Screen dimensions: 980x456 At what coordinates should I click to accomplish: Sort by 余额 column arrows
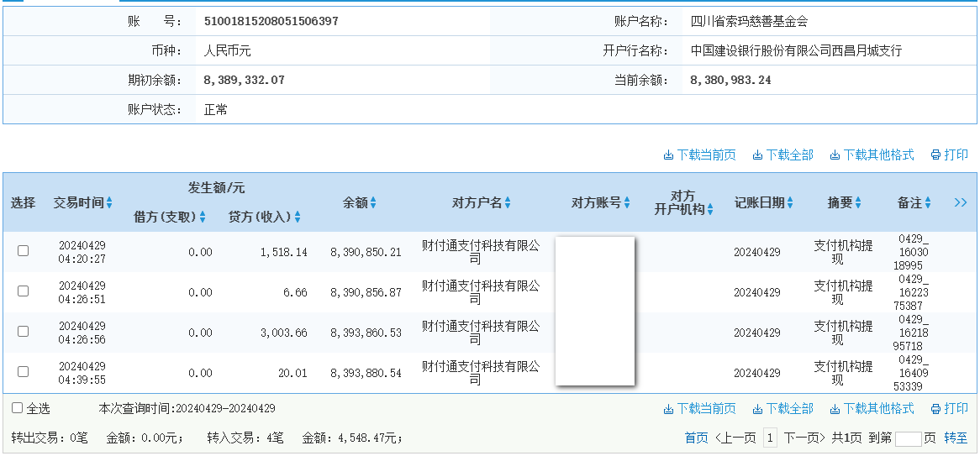click(x=373, y=203)
